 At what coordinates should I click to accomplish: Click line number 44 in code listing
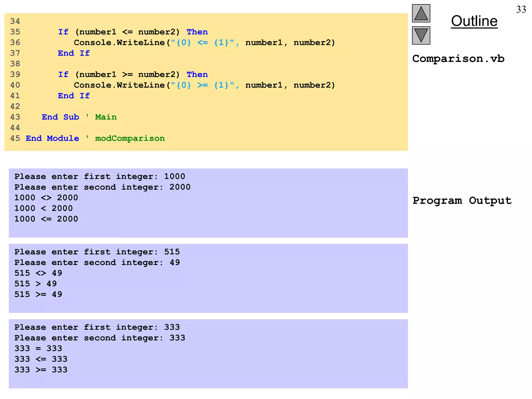(x=15, y=128)
